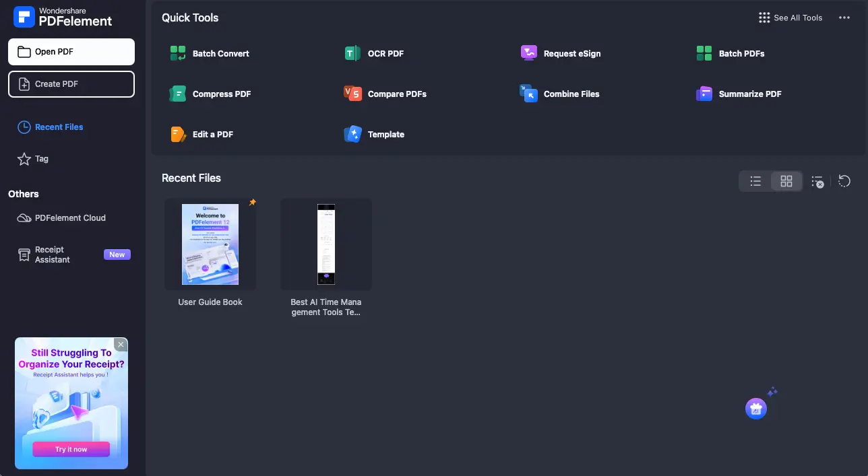Click the Create PDF button
The image size is (868, 476).
coord(71,84)
